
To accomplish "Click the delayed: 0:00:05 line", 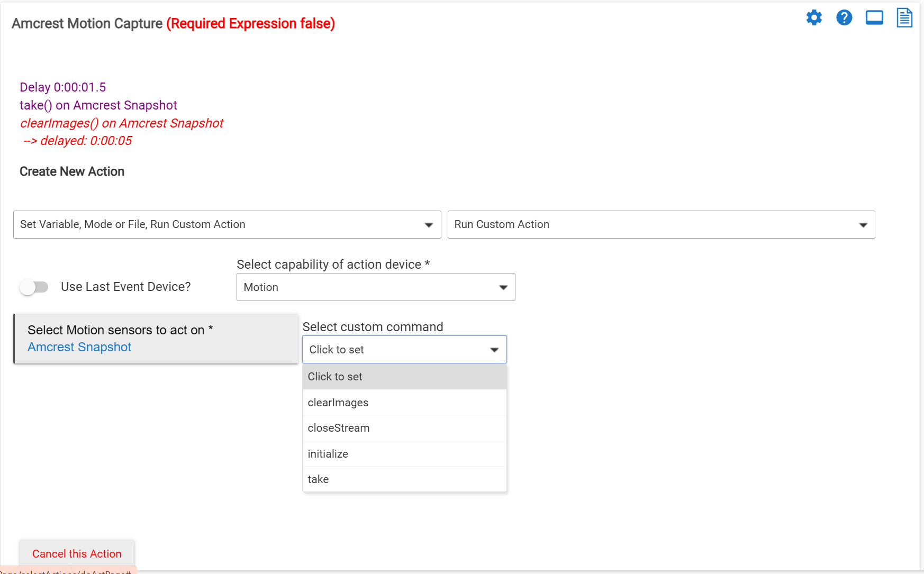I will click(78, 141).
